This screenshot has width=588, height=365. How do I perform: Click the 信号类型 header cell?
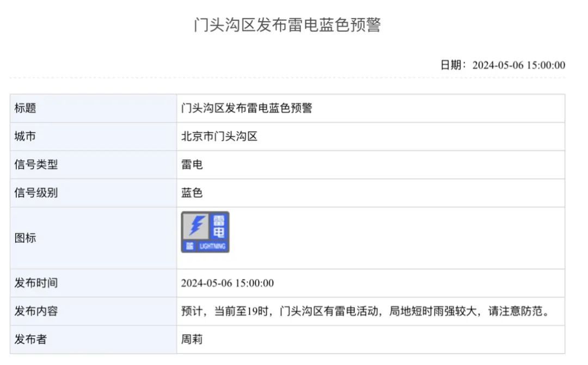coord(33,165)
